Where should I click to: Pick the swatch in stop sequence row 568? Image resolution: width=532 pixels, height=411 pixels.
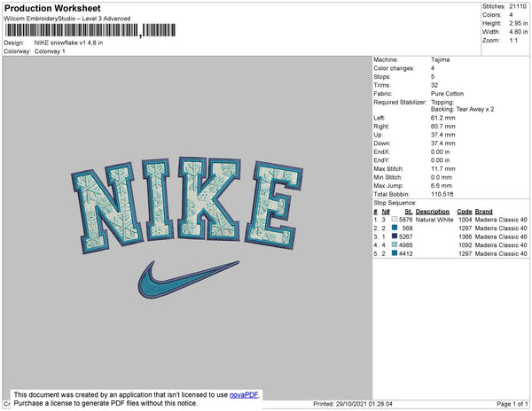pos(395,228)
